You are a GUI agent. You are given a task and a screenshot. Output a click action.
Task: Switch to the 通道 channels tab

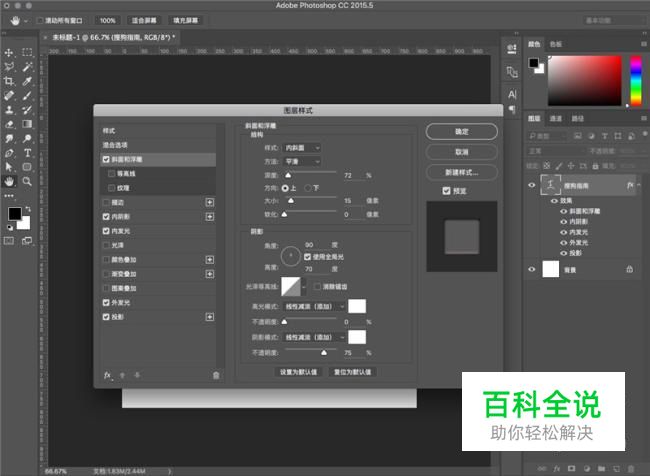coord(555,119)
